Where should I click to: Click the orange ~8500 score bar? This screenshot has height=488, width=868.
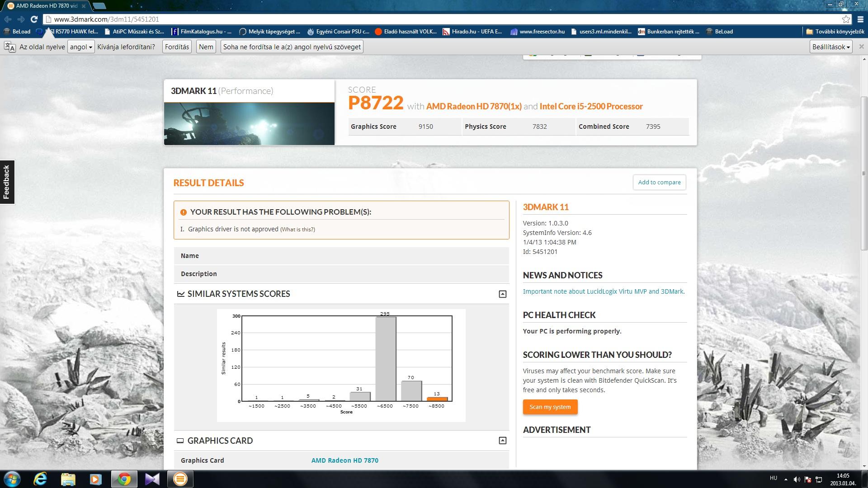[x=437, y=399]
